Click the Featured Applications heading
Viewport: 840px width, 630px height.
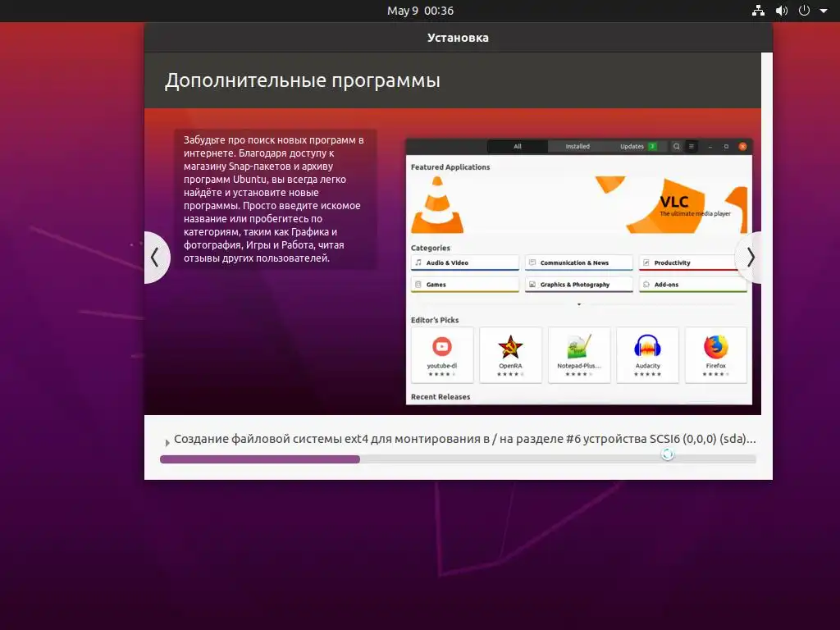(450, 167)
